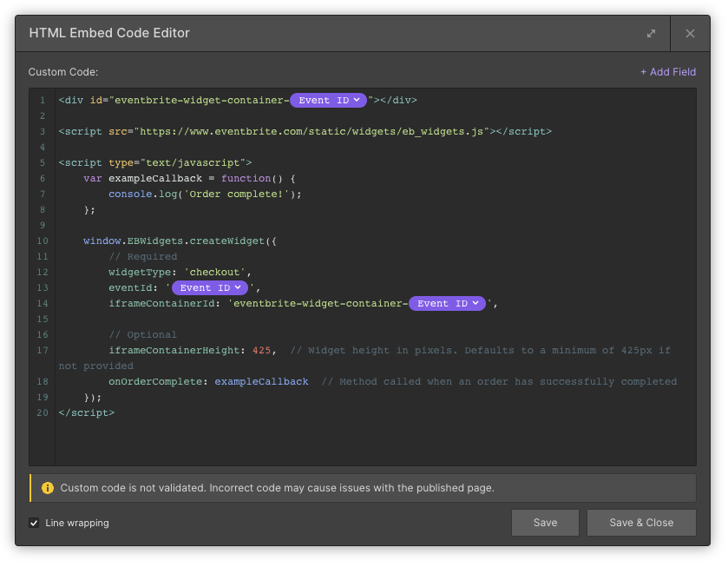Click window.EBWidgets.createWidget call
Image resolution: width=728 pixels, height=567 pixels.
click(x=180, y=241)
